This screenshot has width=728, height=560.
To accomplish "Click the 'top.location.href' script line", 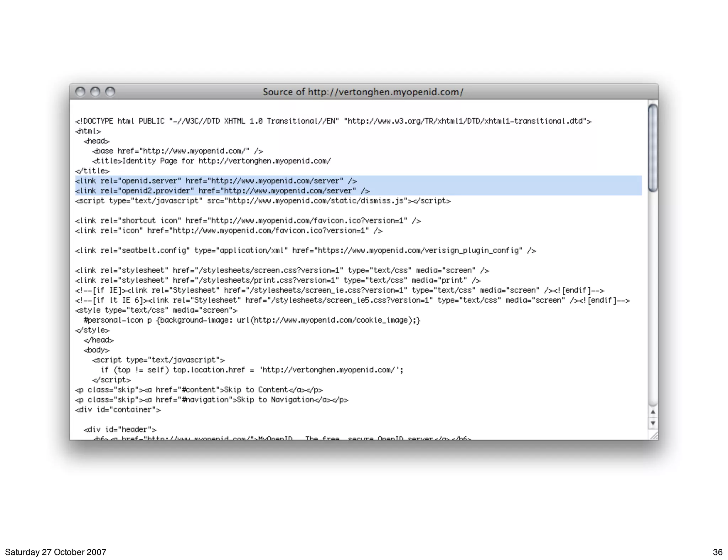I will click(x=252, y=370).
